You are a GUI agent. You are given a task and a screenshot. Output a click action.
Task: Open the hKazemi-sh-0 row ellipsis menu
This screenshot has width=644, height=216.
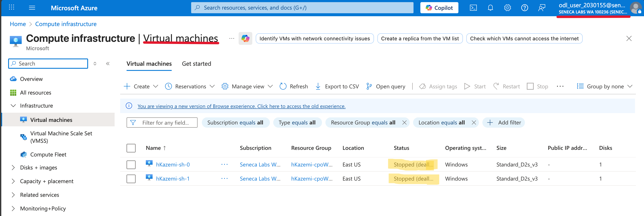point(224,164)
